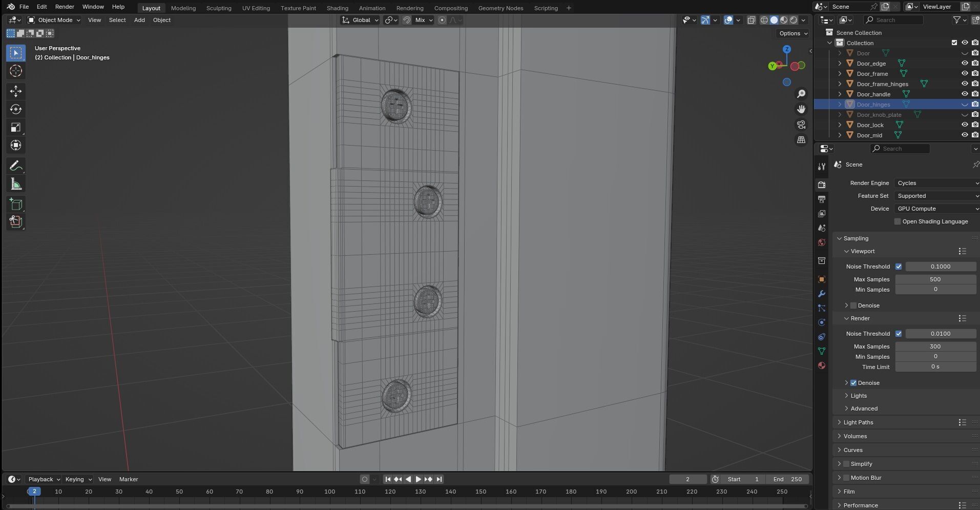Activate the Select Box tool
The width and height of the screenshot is (980, 510).
pyautogui.click(x=16, y=53)
